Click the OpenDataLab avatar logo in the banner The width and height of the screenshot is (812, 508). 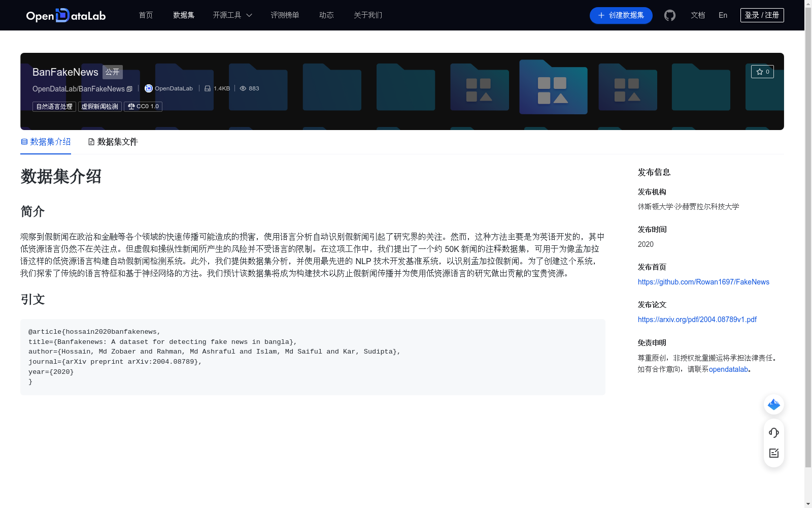(148, 88)
